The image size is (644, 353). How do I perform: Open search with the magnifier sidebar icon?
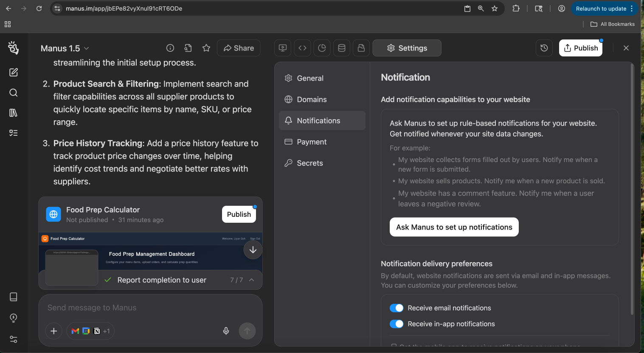coord(14,92)
